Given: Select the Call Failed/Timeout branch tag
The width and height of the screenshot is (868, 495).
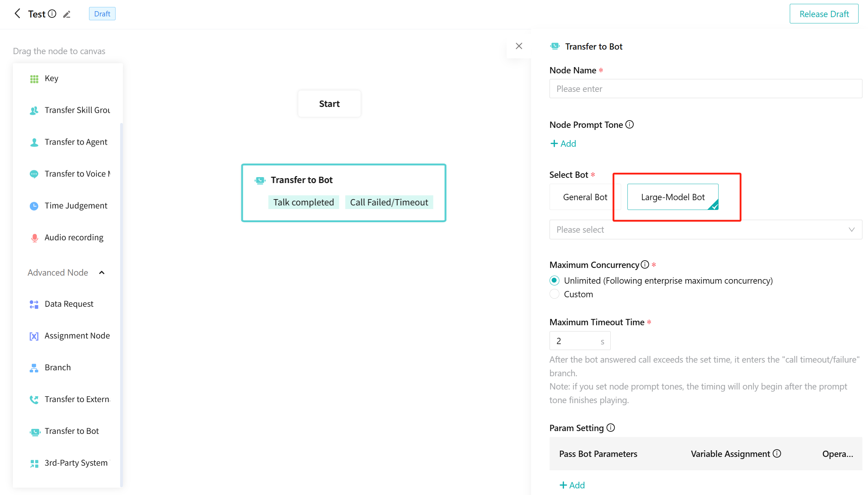Looking at the screenshot, I should pos(389,202).
